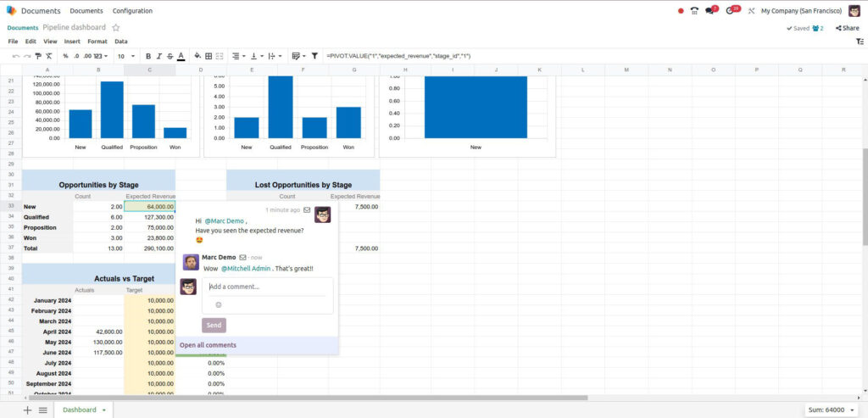The image size is (868, 418).
Task: Open the fill color bucket tool
Action: click(x=198, y=56)
